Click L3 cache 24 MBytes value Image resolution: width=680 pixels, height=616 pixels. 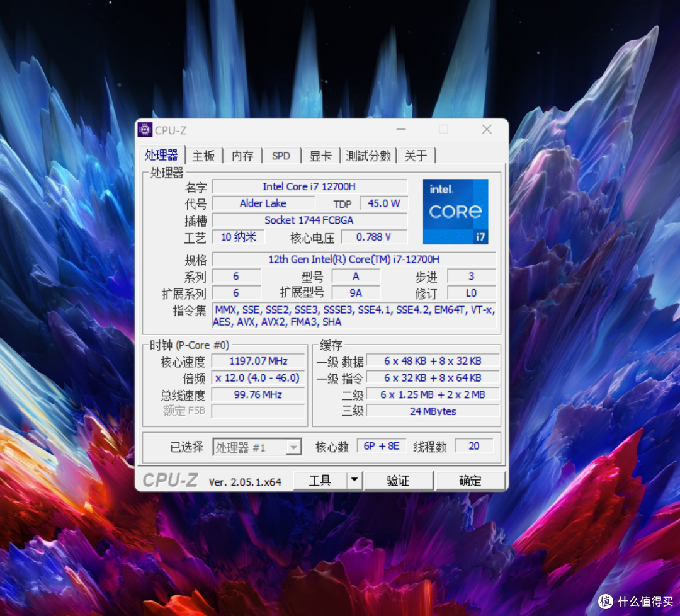click(x=433, y=411)
